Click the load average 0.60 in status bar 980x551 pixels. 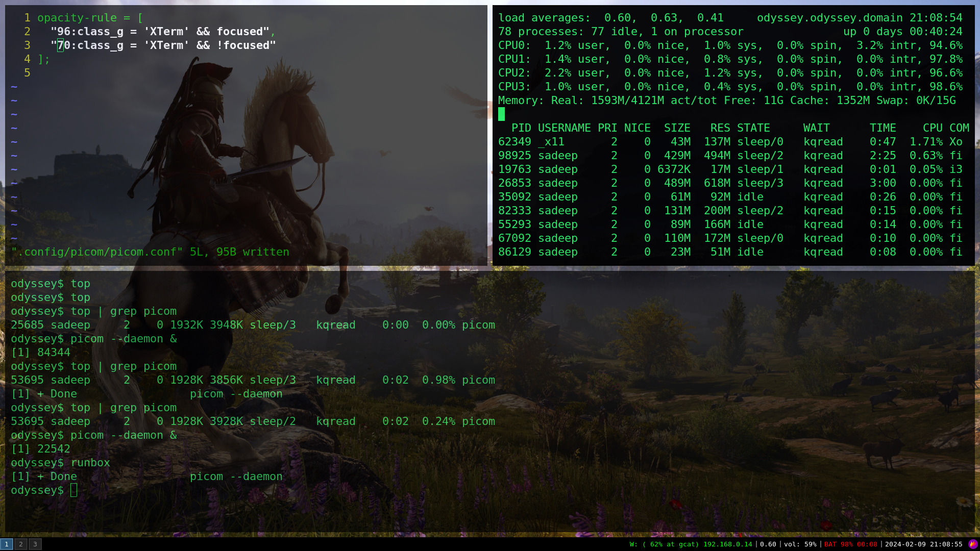[x=768, y=544]
